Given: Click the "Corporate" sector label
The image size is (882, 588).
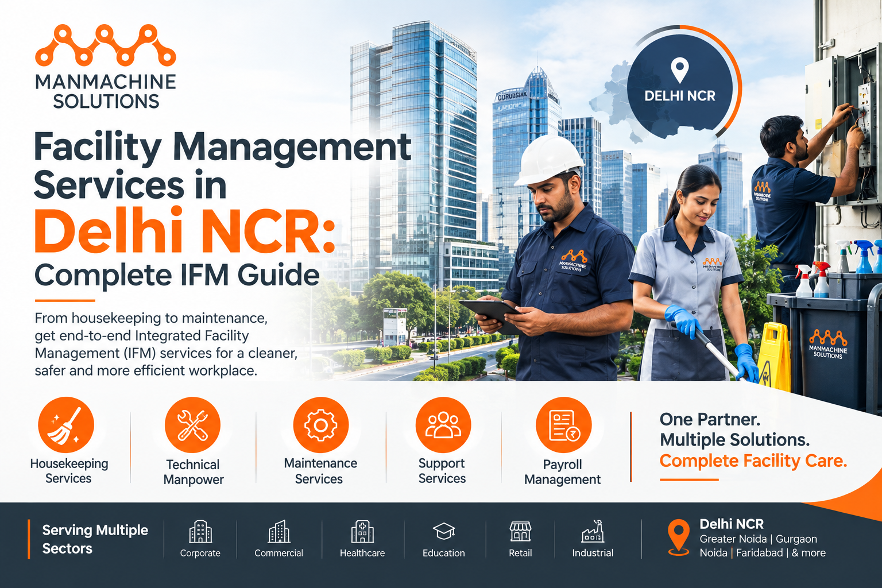Looking at the screenshot, I should pos(200,553).
